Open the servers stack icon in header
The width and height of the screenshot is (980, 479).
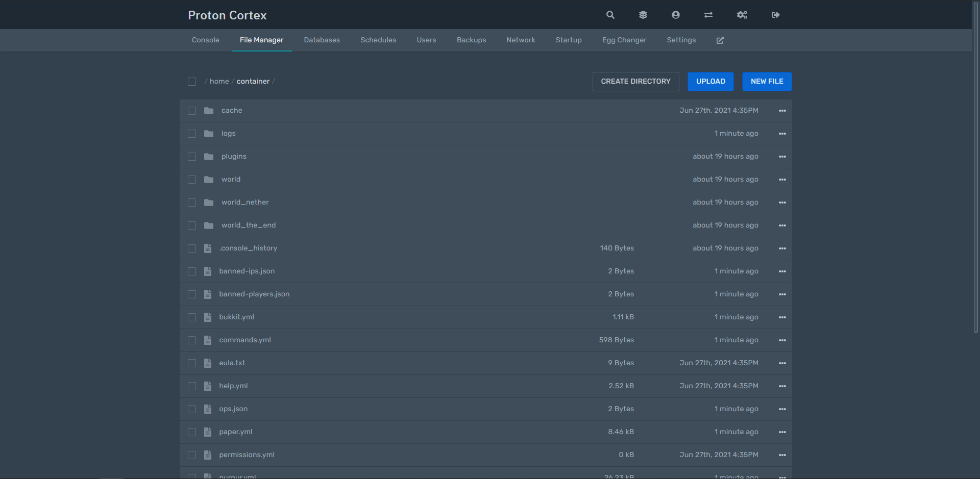pyautogui.click(x=643, y=15)
